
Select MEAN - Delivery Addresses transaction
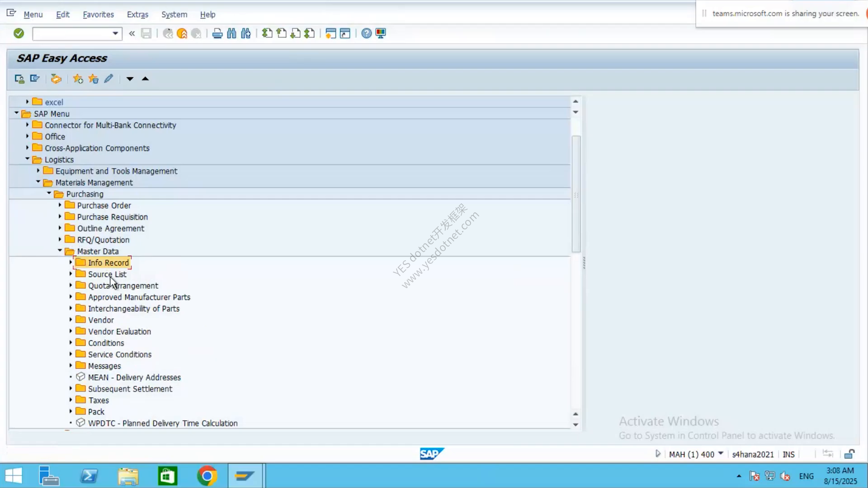134,377
